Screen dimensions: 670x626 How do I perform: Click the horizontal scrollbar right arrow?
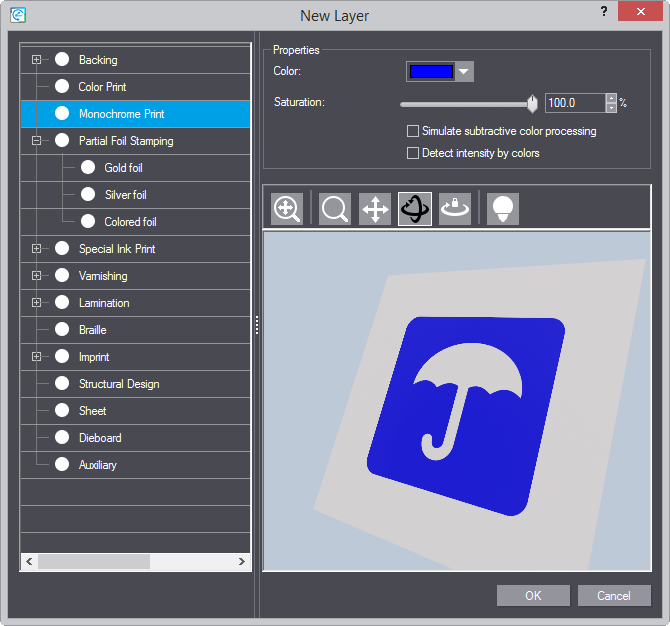tap(242, 561)
